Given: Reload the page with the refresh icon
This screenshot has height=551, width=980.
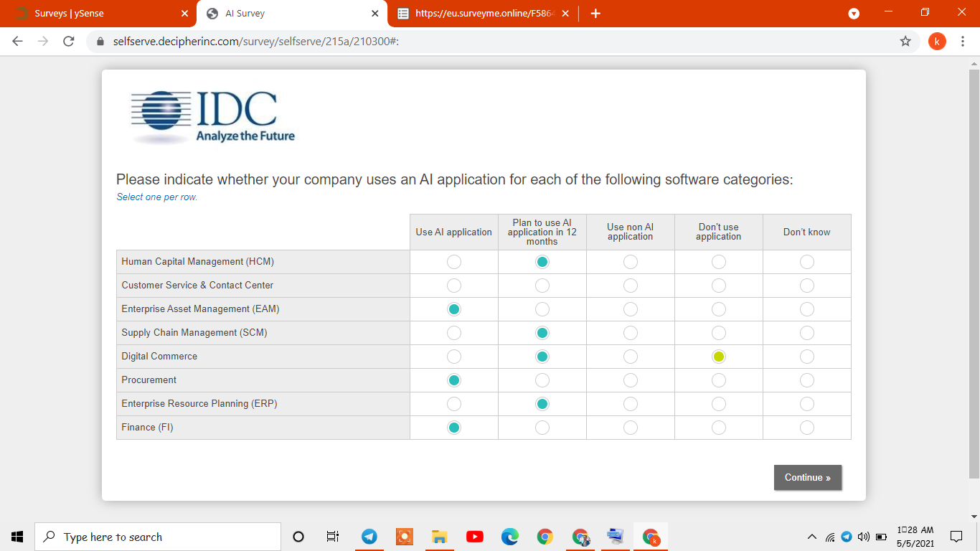Looking at the screenshot, I should pos(69,42).
